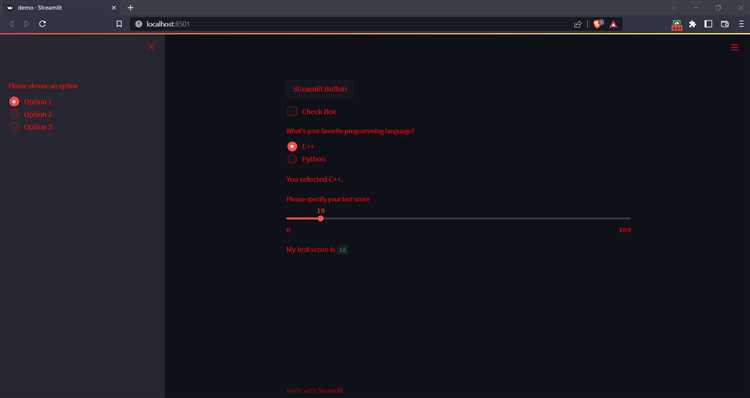Image resolution: width=750 pixels, height=398 pixels.
Task: Click the 'My test score is' text
Action: (x=310, y=250)
